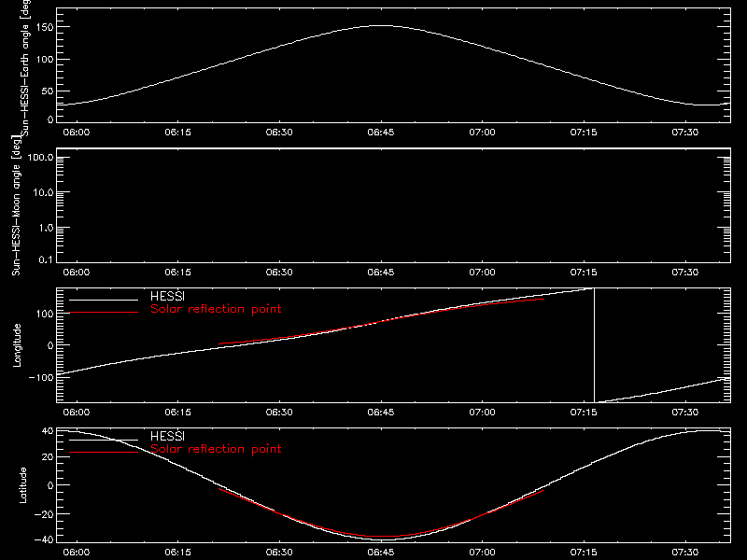Click the Sun-HESSI-Earth angle axis title

(x=25, y=67)
